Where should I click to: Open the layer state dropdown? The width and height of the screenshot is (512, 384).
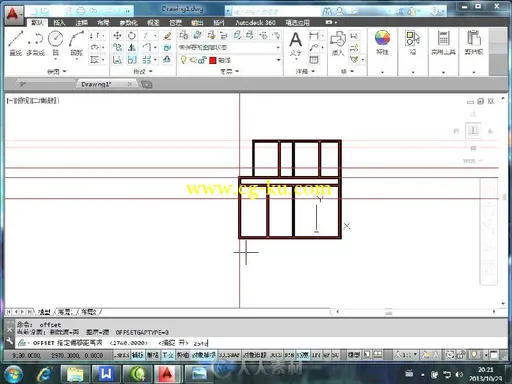click(x=229, y=47)
